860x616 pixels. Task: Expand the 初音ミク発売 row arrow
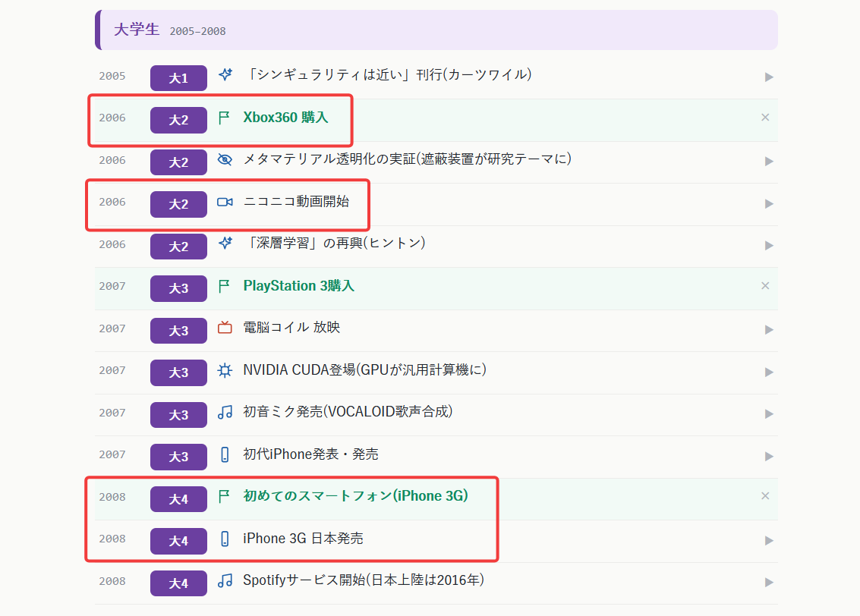(x=769, y=414)
